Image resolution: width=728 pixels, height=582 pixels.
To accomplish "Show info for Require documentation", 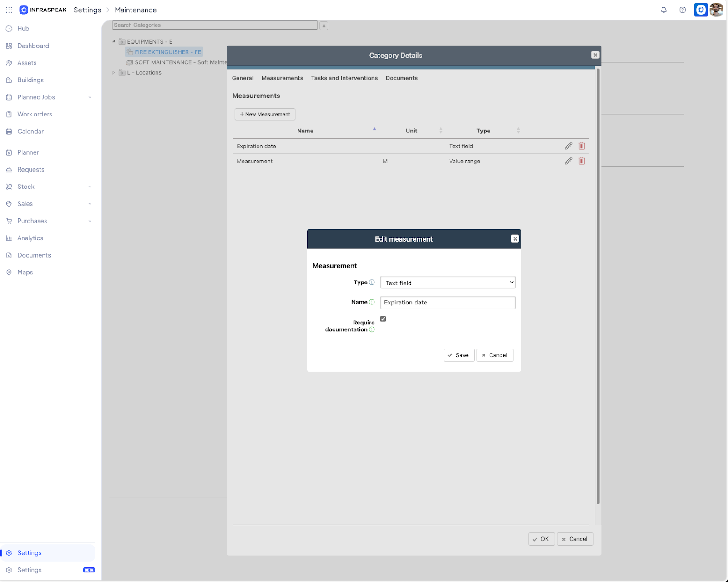I will pos(372,329).
